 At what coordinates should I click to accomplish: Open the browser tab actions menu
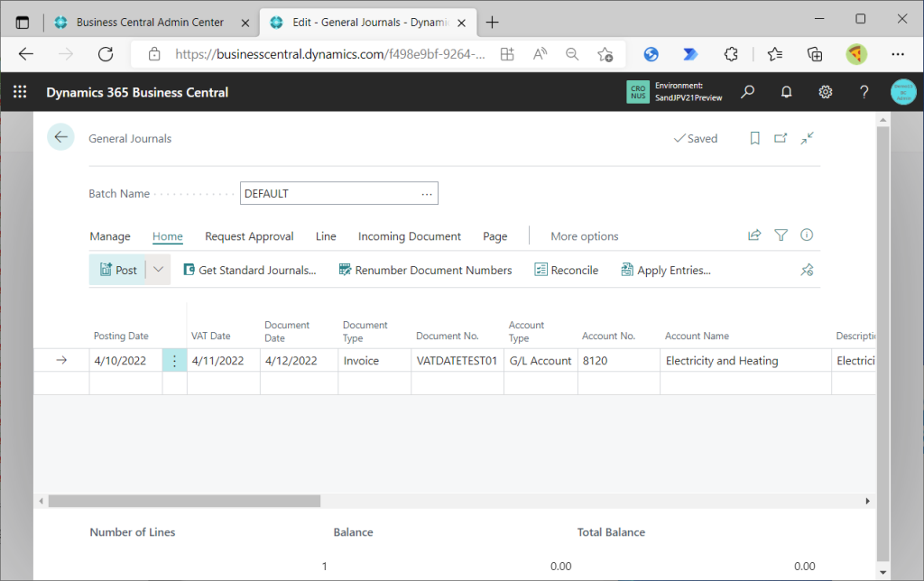pyautogui.click(x=23, y=23)
